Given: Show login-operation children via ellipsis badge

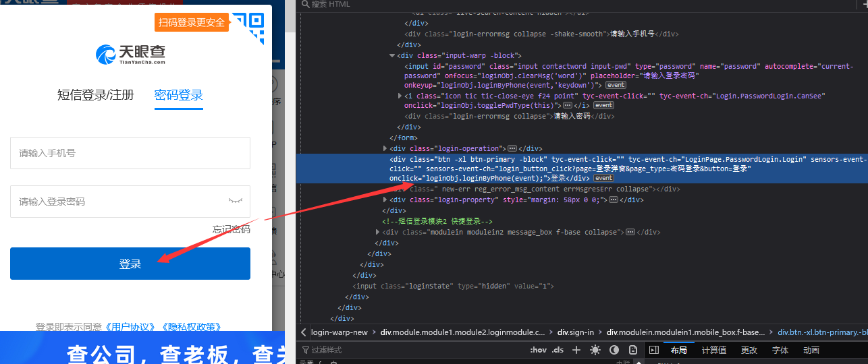Looking at the screenshot, I should [x=512, y=148].
